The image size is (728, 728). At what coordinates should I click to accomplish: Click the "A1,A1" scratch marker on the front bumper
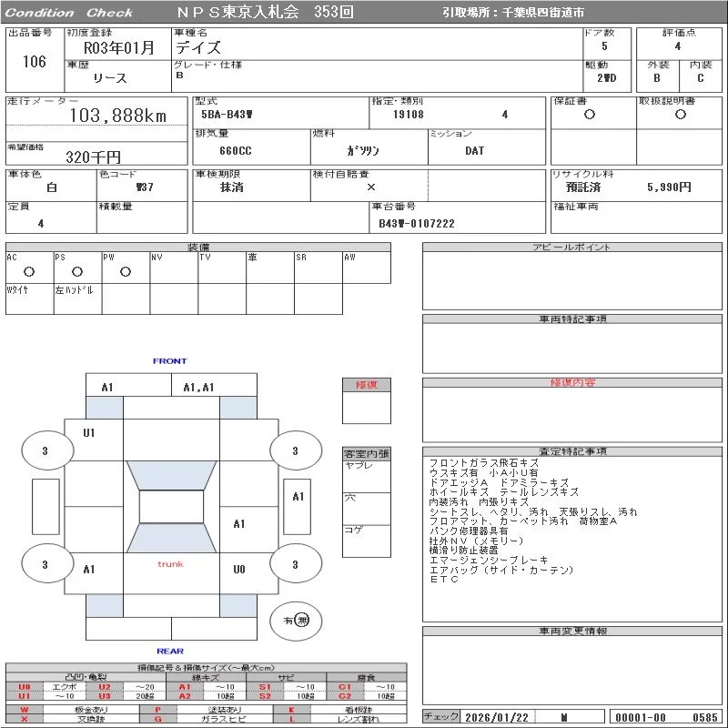coord(198,388)
